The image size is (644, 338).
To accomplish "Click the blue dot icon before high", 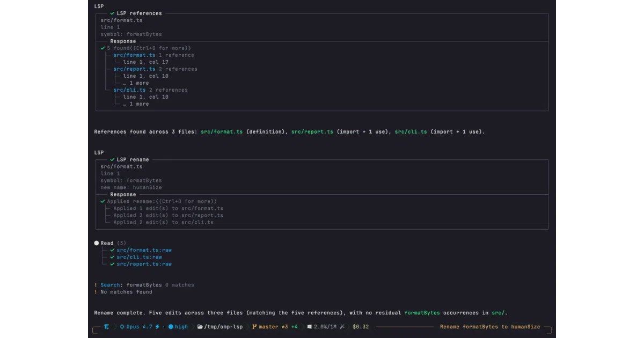I will [x=171, y=326].
